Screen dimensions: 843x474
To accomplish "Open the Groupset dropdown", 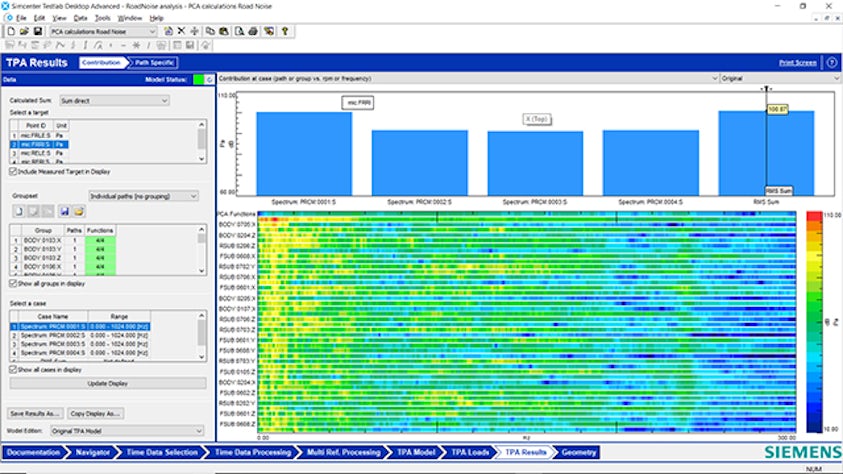I will tap(143, 196).
